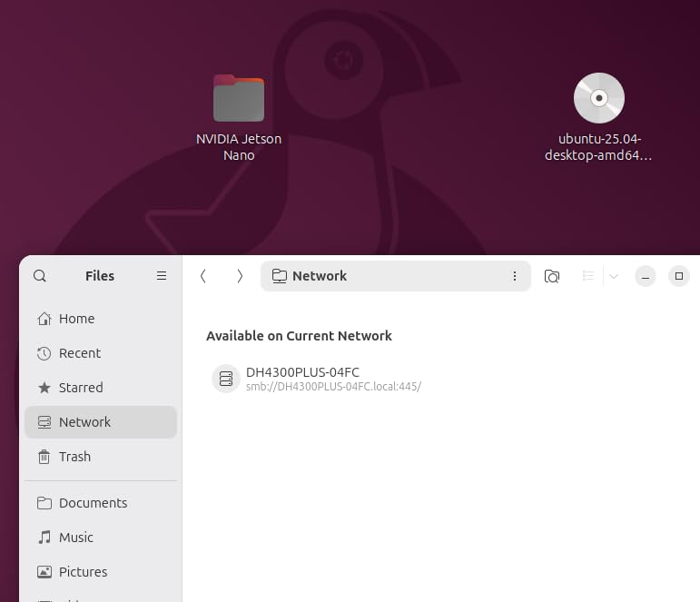The image size is (700, 602).
Task: Open the Documents folder in the sidebar
Action: tap(93, 503)
